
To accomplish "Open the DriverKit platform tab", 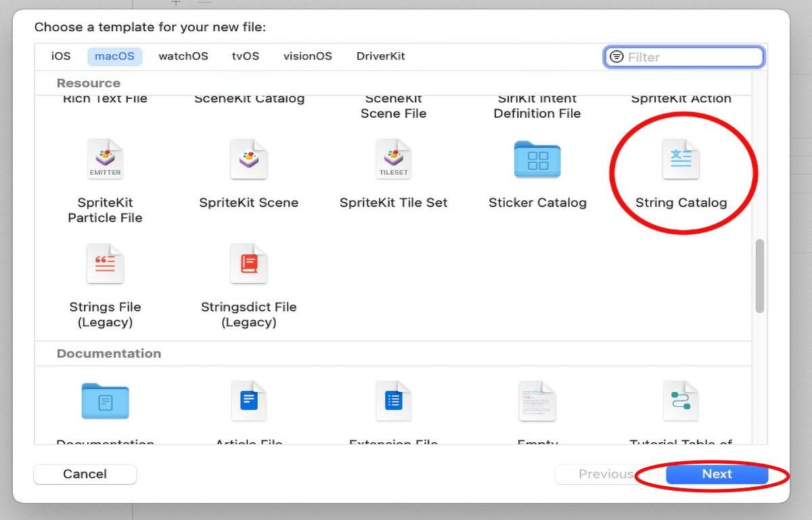I will 380,56.
